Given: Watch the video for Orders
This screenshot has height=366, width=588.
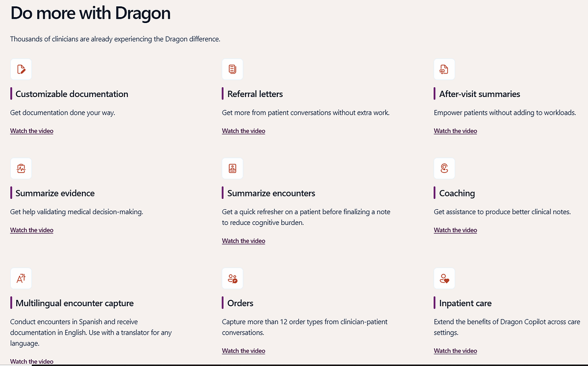Looking at the screenshot, I should pyautogui.click(x=244, y=351).
